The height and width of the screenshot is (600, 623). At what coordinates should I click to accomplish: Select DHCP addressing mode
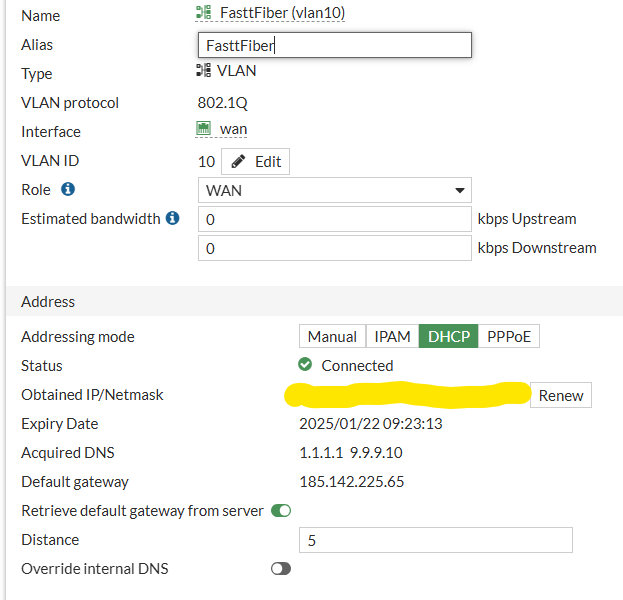pyautogui.click(x=448, y=337)
